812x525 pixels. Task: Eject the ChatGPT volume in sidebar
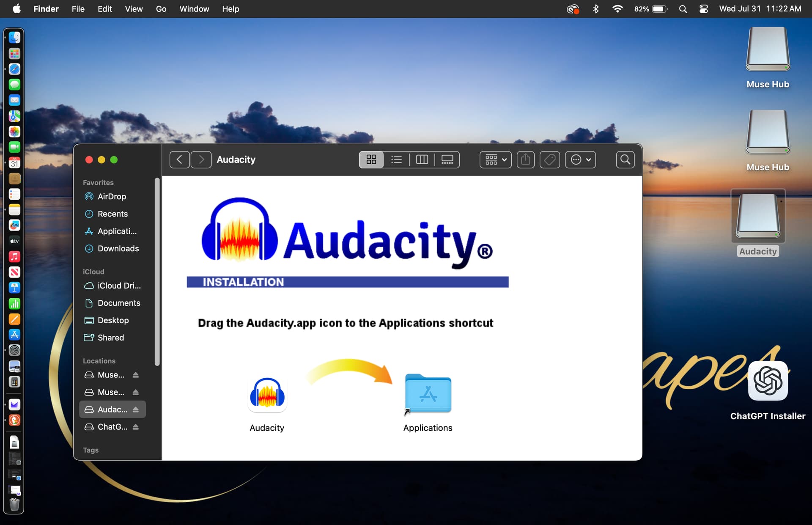point(136,427)
